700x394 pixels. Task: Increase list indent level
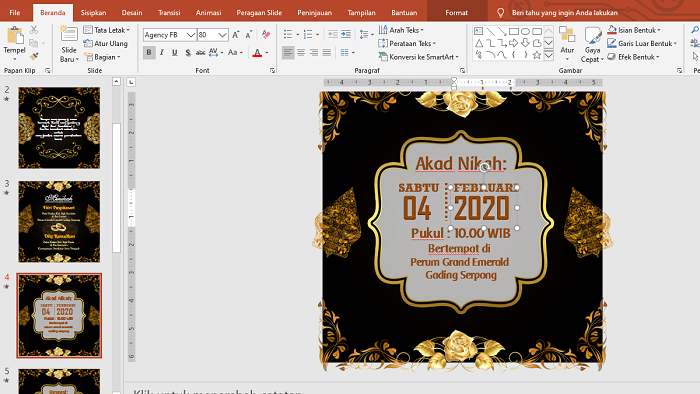click(x=346, y=34)
